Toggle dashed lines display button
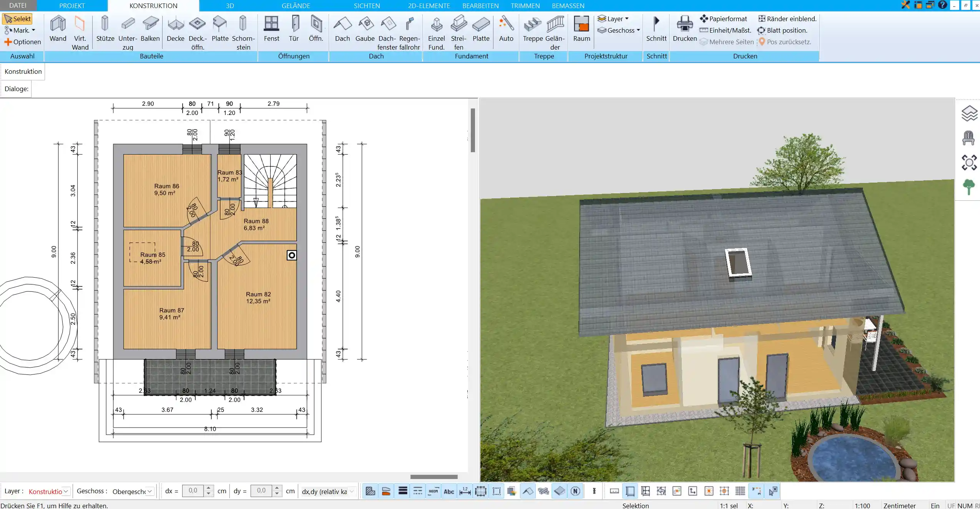Viewport: 980px width, 509px height. pos(418,491)
